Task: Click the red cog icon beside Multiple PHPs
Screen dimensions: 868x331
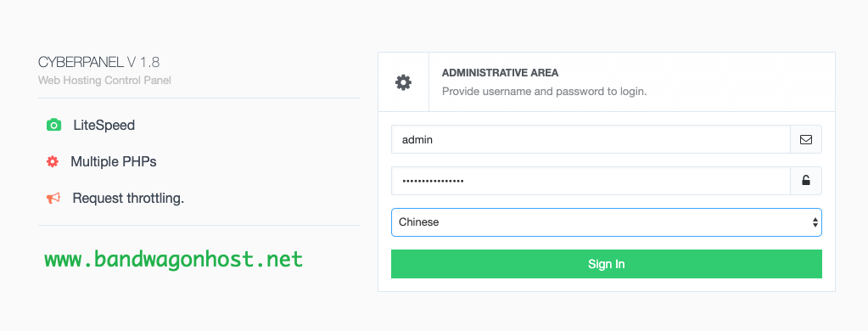Action: tap(53, 161)
